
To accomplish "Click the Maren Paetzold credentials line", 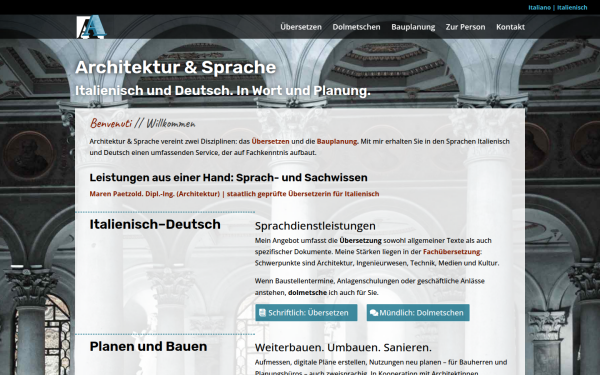I will point(234,194).
